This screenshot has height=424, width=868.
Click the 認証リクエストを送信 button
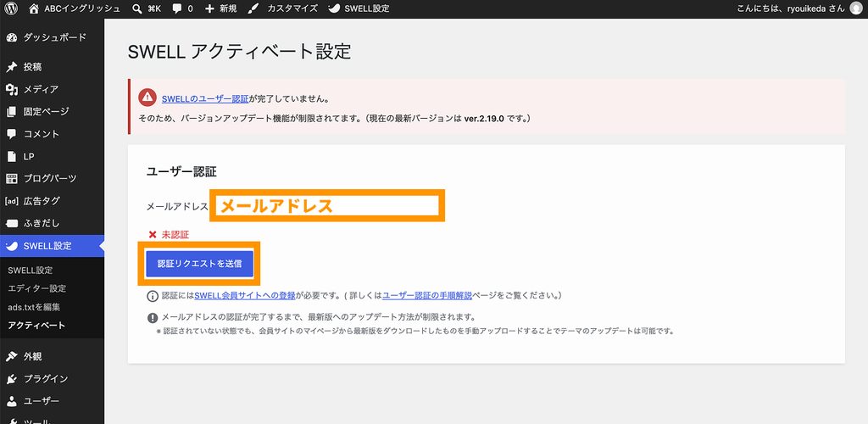(x=199, y=264)
